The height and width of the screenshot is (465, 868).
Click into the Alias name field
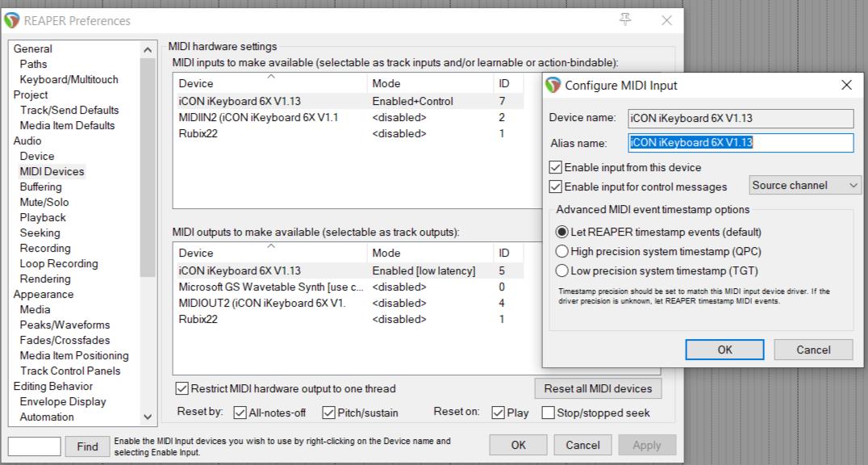(740, 143)
